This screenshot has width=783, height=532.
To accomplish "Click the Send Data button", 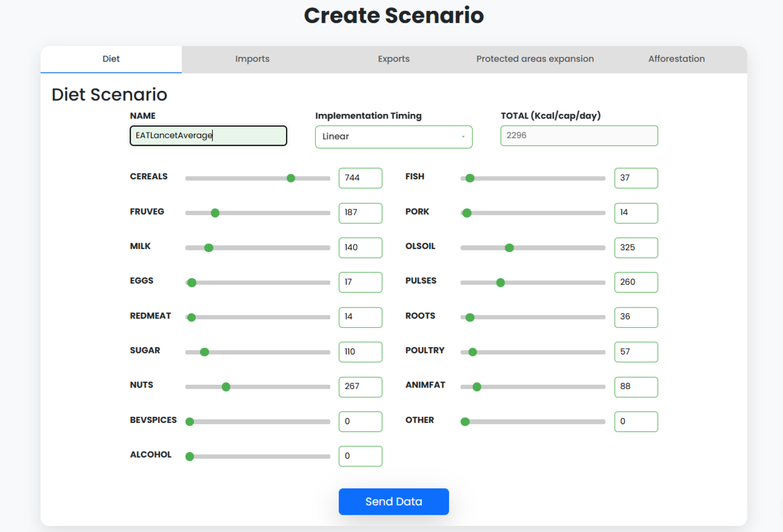I will coord(393,501).
